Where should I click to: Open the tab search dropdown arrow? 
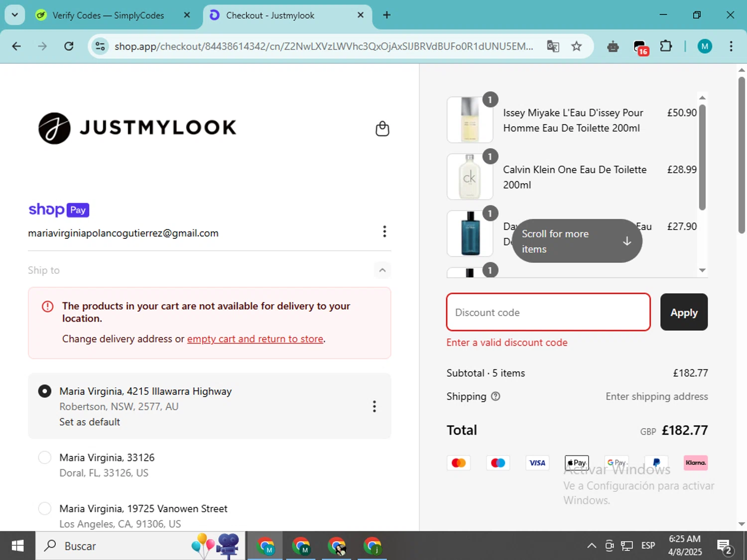pyautogui.click(x=14, y=15)
